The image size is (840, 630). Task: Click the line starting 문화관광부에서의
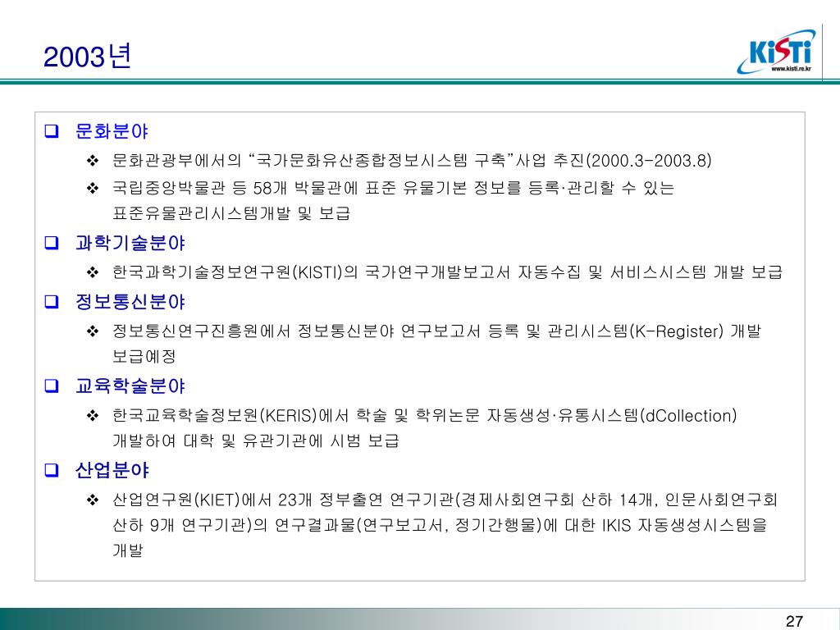point(412,160)
